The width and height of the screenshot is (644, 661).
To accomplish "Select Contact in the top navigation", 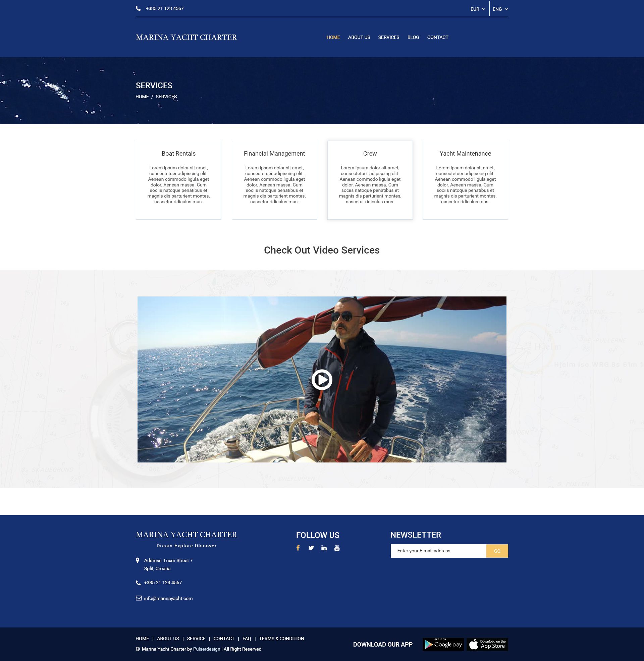I will point(437,37).
